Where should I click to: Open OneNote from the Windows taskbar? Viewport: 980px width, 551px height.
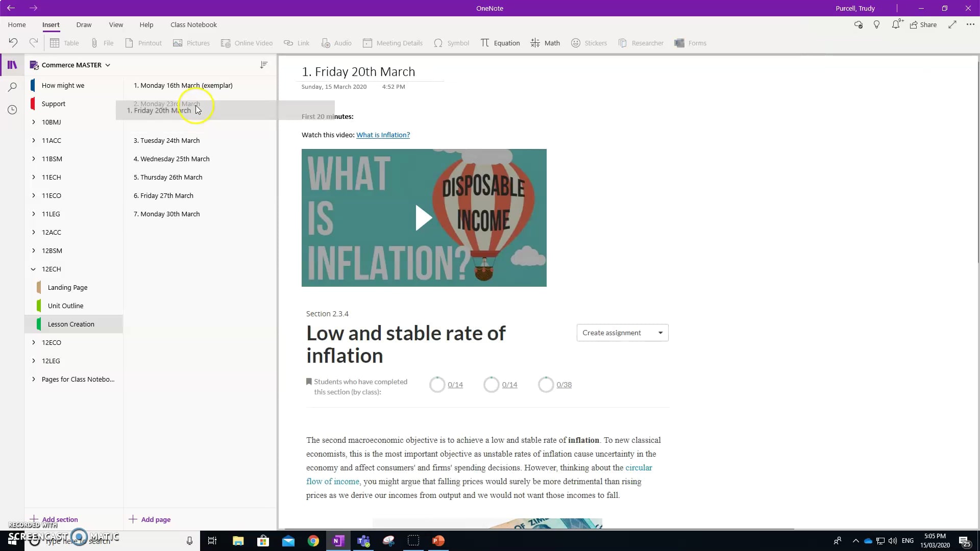338,541
